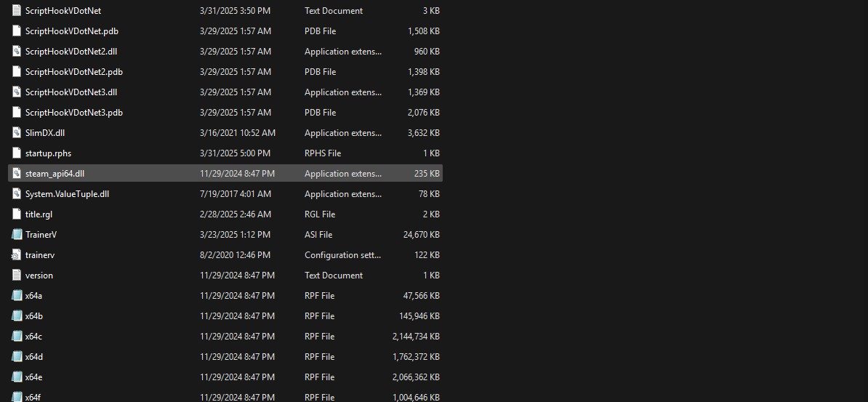Select the System.ValueTuple.dll file
The height and width of the screenshot is (402, 868).
67,194
